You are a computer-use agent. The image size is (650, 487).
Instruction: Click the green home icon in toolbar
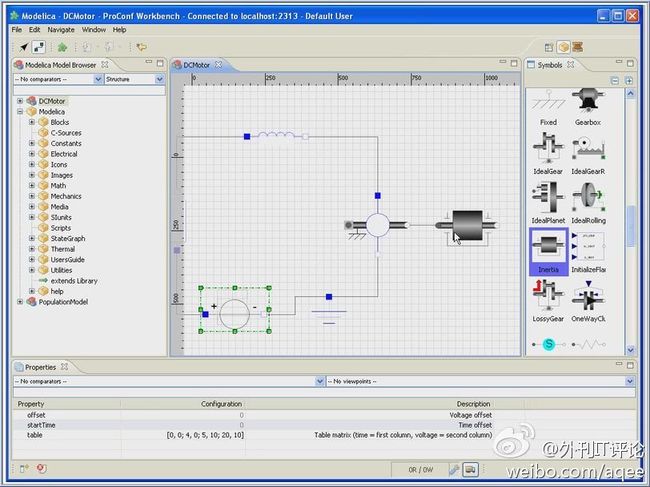[x=62, y=47]
